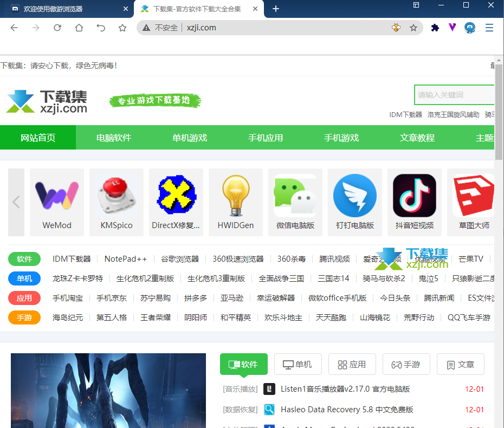
Task: Click the red 应用 category badge
Action: click(x=24, y=298)
